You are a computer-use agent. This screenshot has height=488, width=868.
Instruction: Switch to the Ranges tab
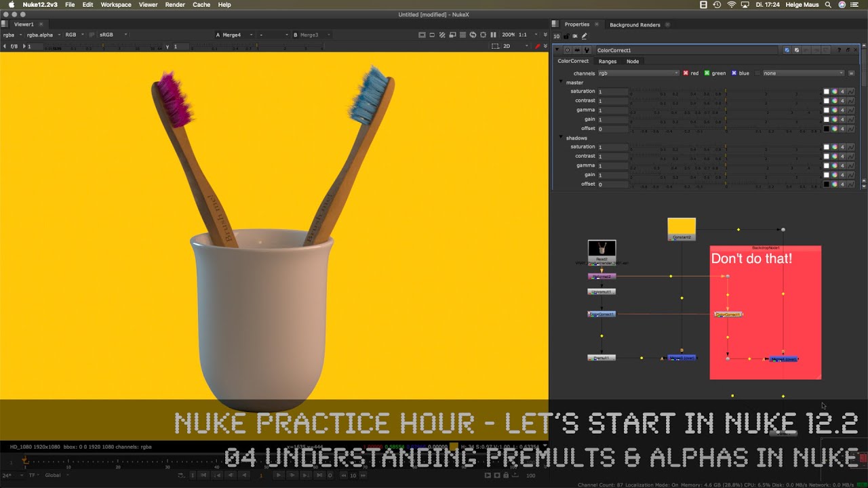608,61
